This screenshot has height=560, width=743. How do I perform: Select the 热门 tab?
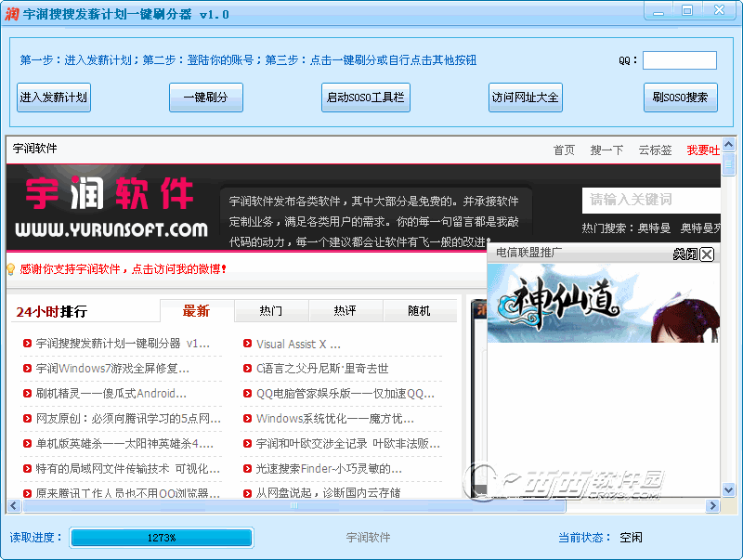click(x=271, y=311)
